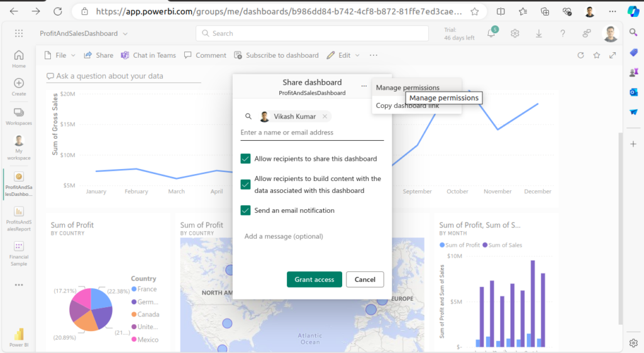Open Workspaces in the left sidebar
The image size is (644, 353).
(19, 116)
